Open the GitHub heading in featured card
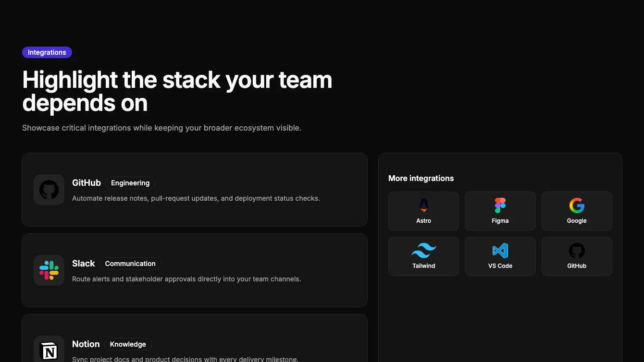 pyautogui.click(x=87, y=183)
